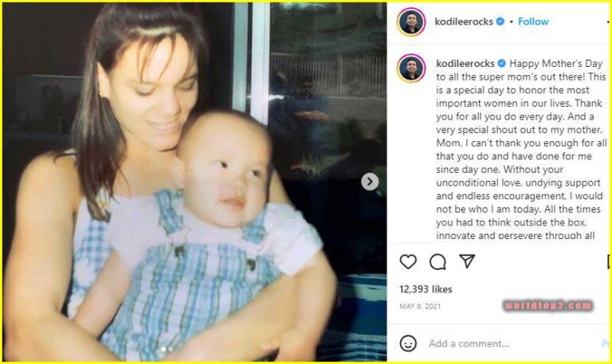Viewport: 612px width, 364px height.
Task: Click the verified badge beside header username
Action: pos(500,22)
